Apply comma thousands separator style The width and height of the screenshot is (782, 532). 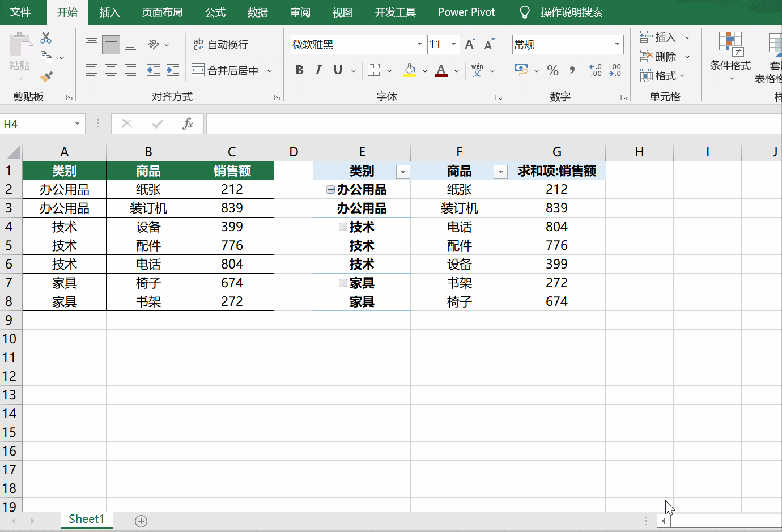point(572,70)
